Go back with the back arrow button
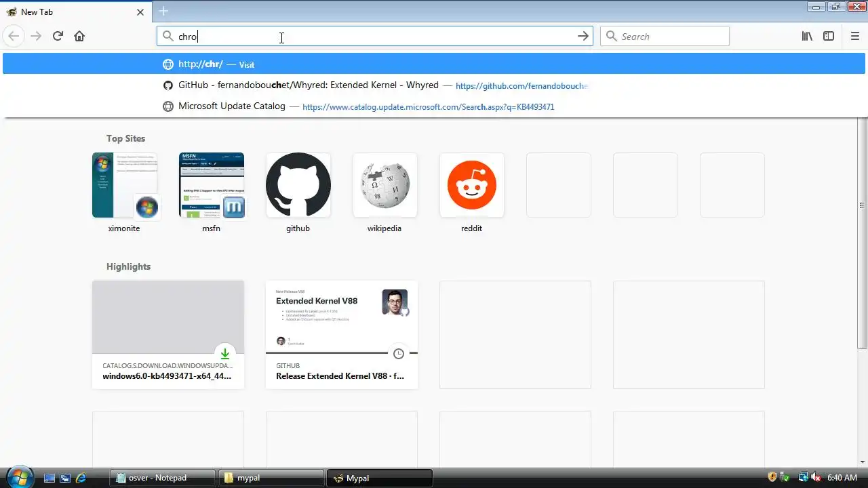This screenshot has width=868, height=488. [x=14, y=36]
